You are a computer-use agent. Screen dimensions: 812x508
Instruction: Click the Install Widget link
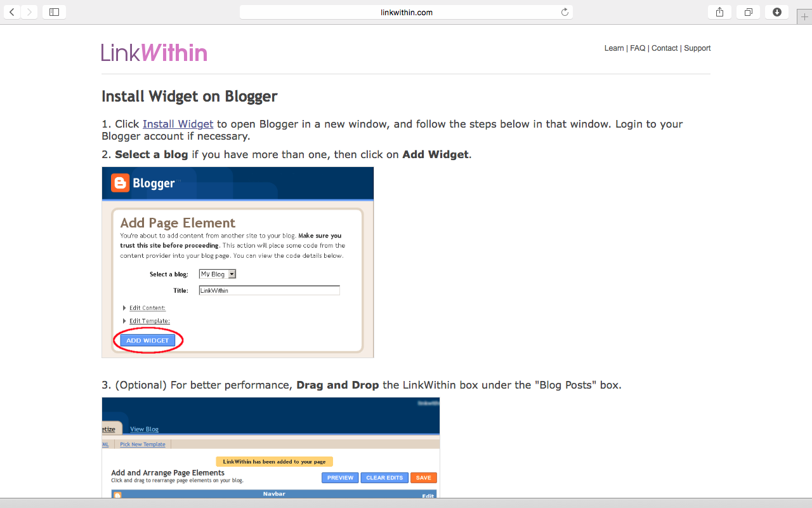(x=178, y=124)
